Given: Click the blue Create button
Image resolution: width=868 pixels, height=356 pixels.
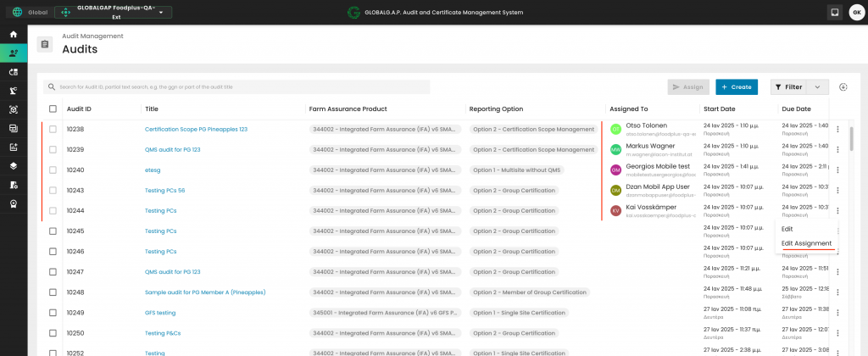Looking at the screenshot, I should pyautogui.click(x=736, y=87).
